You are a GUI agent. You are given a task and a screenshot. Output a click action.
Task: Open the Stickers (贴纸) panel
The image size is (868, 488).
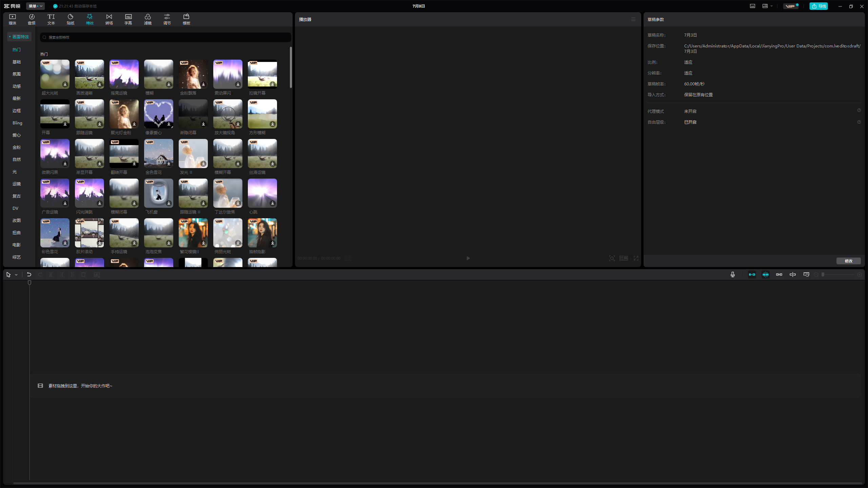pos(70,19)
